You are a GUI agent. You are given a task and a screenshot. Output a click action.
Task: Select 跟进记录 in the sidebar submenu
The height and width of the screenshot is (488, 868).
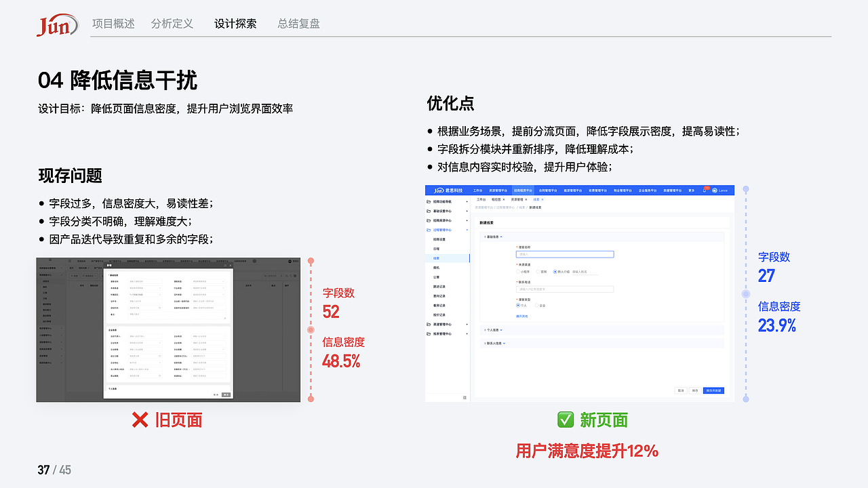pos(439,286)
